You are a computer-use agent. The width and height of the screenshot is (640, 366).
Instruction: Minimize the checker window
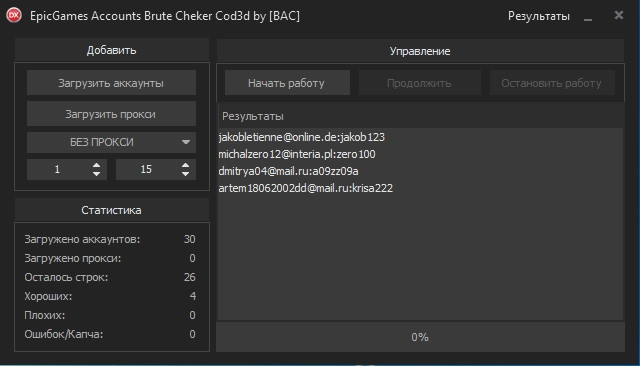[588, 17]
